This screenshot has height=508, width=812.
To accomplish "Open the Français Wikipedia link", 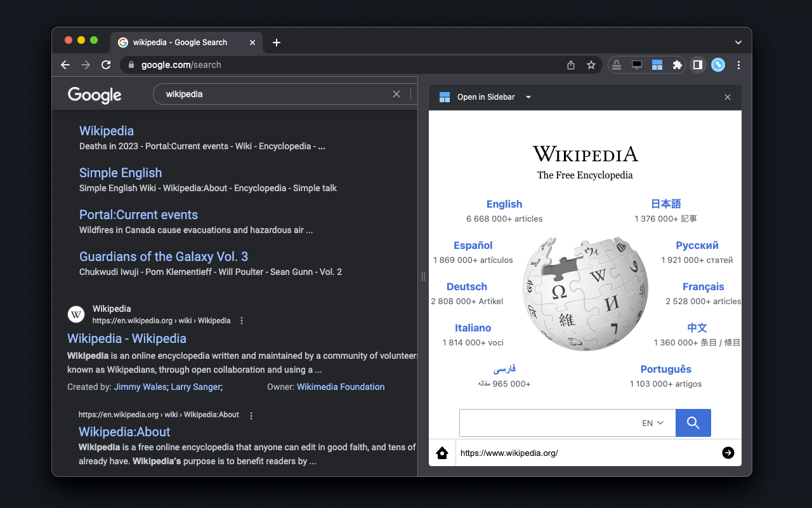I will tap(703, 286).
